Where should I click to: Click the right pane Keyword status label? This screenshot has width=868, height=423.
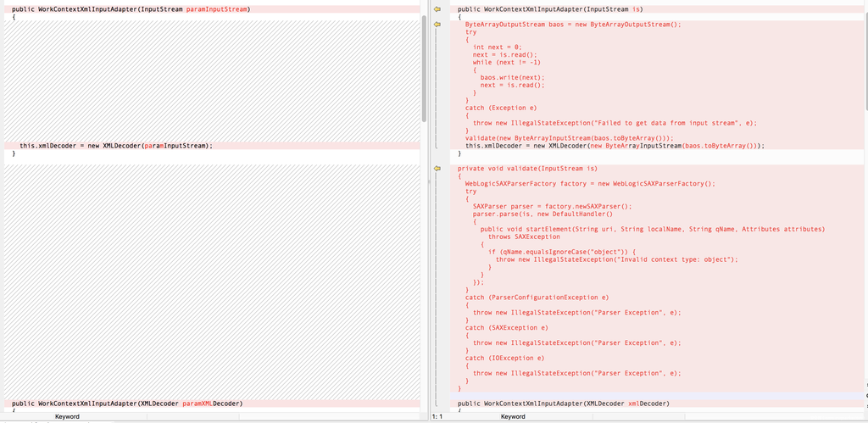(x=513, y=416)
